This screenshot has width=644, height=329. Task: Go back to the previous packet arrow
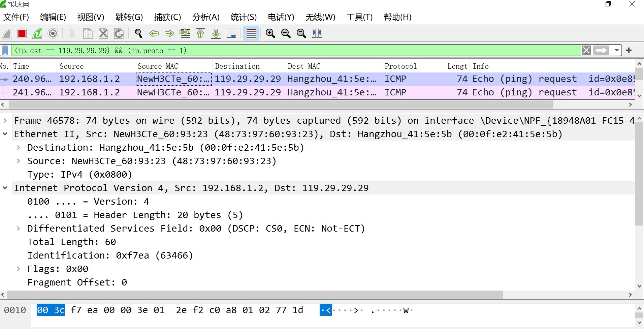pyautogui.click(x=154, y=33)
